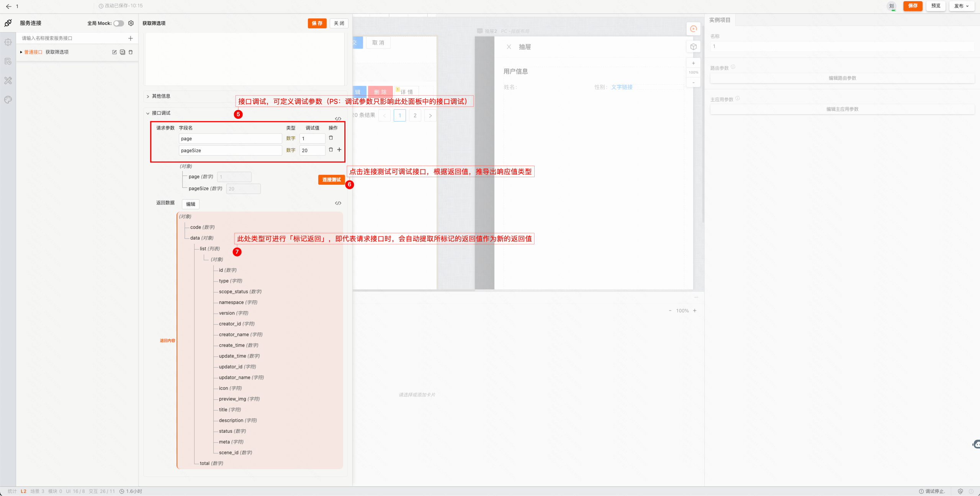The image size is (980, 496).
Task: Click the 名称 input in right panel
Action: pos(842,46)
